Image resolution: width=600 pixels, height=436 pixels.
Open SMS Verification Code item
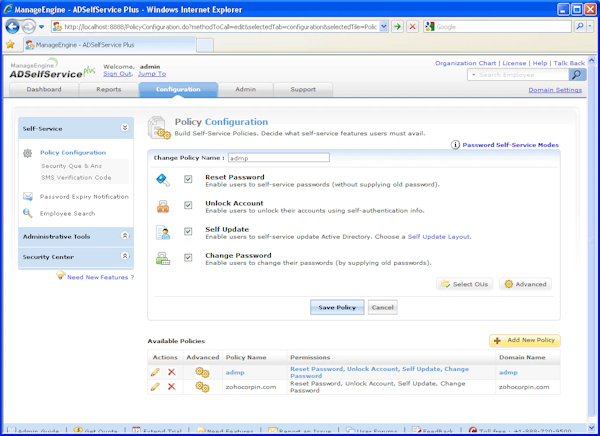pyautogui.click(x=76, y=178)
